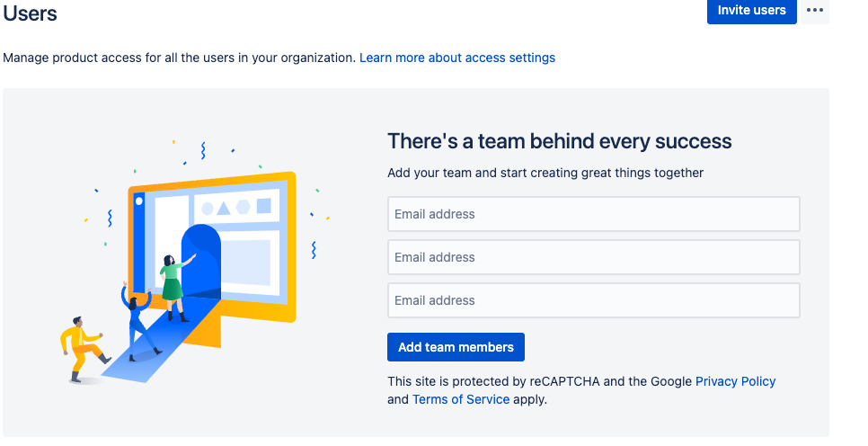868x446 pixels.
Task: Click the team celebration illustration
Action: 195,263
